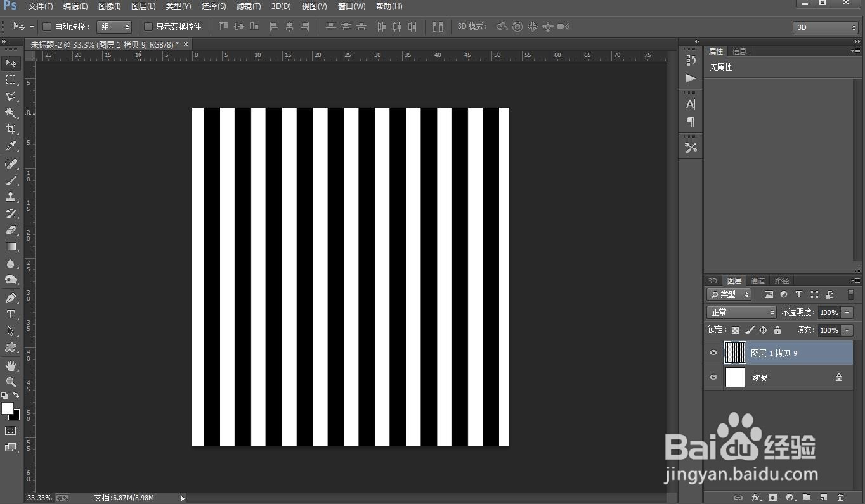Image resolution: width=865 pixels, height=504 pixels.
Task: Click the background color swatch
Action: pyautogui.click(x=16, y=417)
